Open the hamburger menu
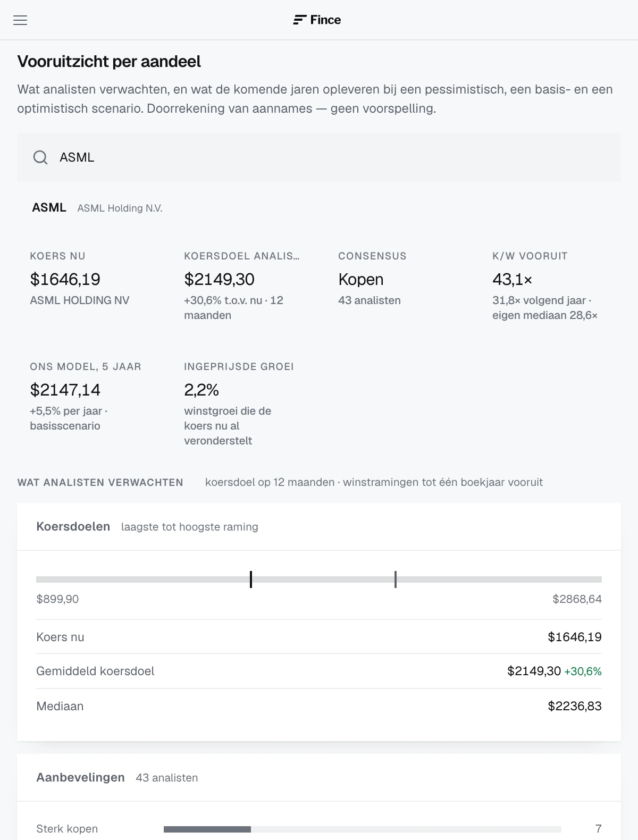 pyautogui.click(x=20, y=20)
